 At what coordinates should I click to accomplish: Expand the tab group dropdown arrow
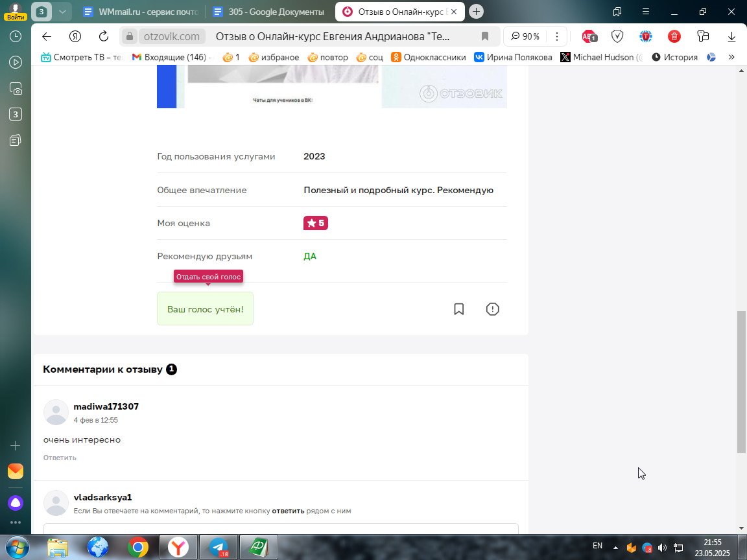(62, 12)
